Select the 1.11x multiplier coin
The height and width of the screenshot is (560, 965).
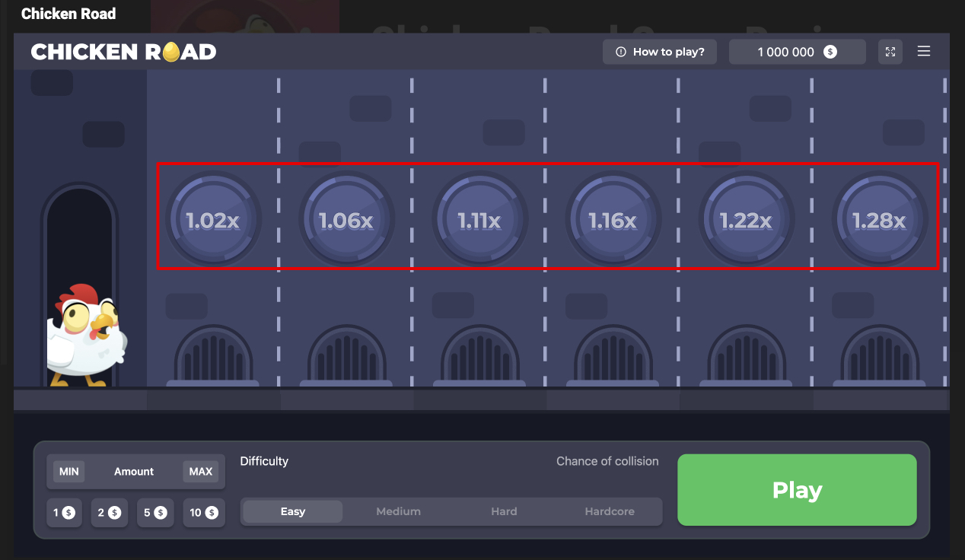click(x=479, y=221)
